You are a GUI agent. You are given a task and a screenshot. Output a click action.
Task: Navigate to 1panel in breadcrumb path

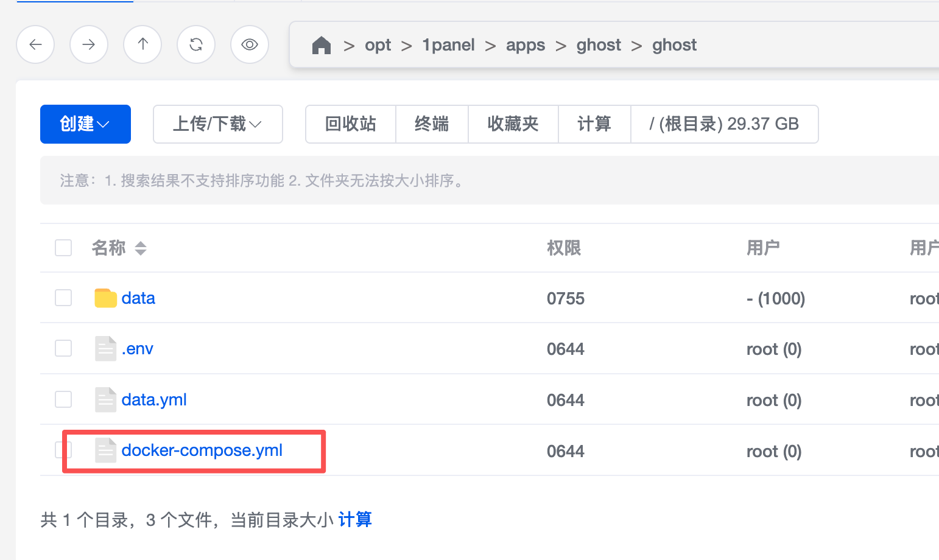coord(448,45)
